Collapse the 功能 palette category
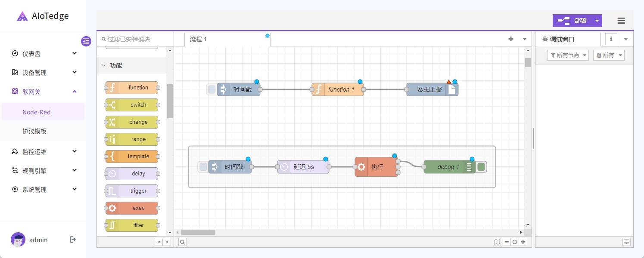Image resolution: width=644 pixels, height=258 pixels. (103, 65)
